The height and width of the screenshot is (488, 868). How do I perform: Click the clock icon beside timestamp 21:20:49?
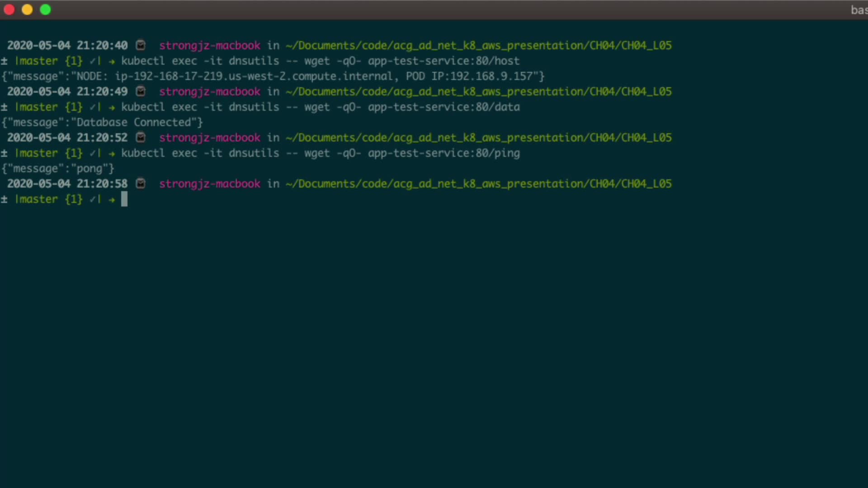[x=141, y=91]
